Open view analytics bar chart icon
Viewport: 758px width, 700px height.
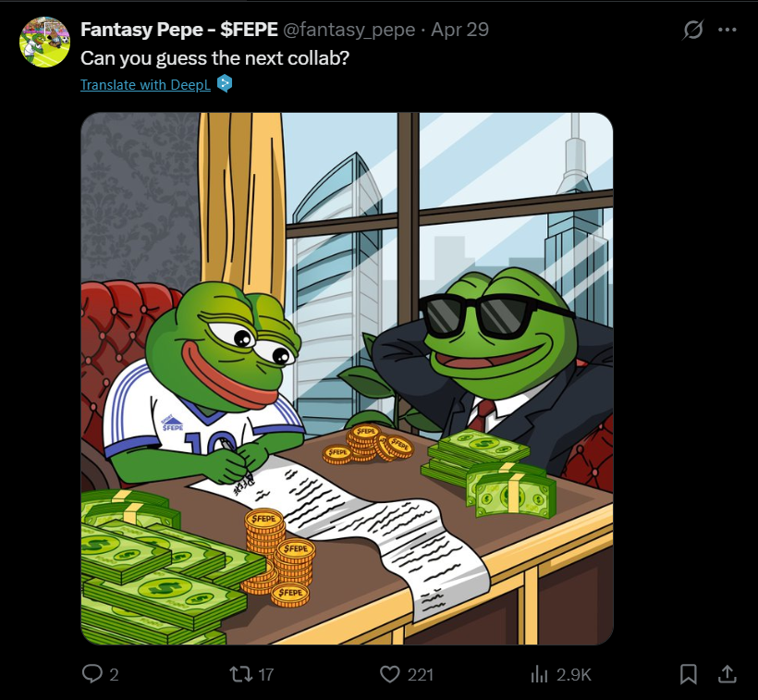539,674
